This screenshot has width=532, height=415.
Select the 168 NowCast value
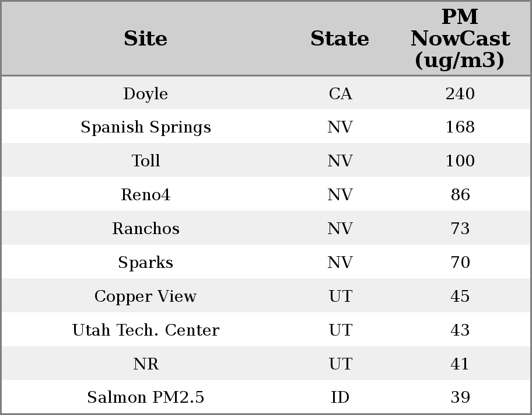tap(460, 127)
